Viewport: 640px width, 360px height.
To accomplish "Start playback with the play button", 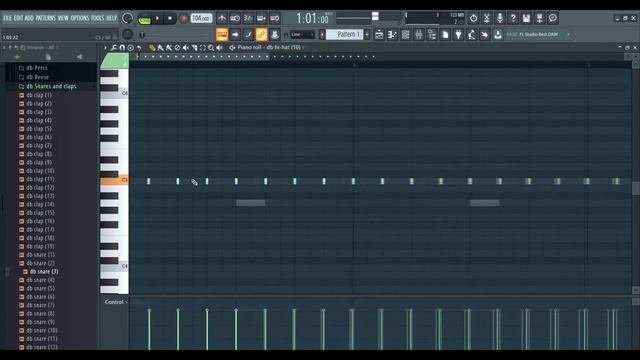I will pyautogui.click(x=158, y=18).
